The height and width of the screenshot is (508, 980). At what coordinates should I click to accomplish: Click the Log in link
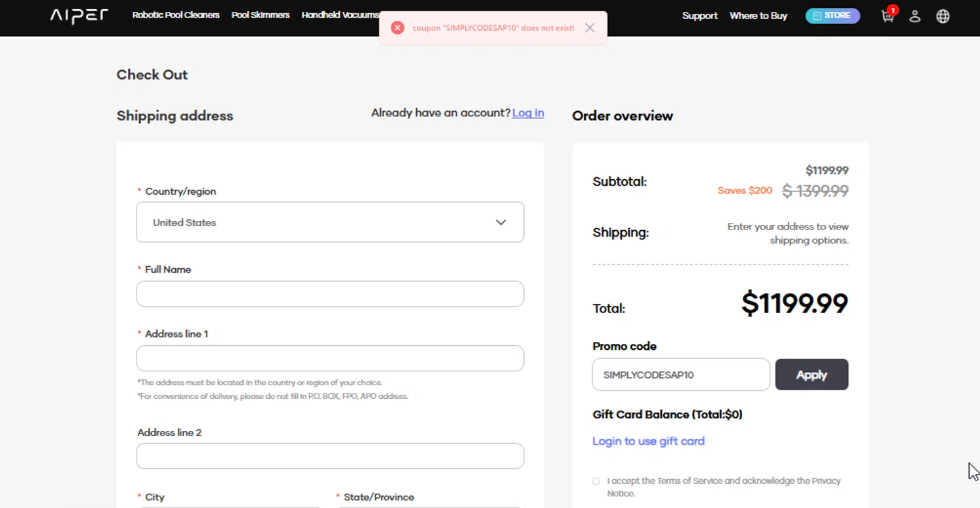[528, 112]
